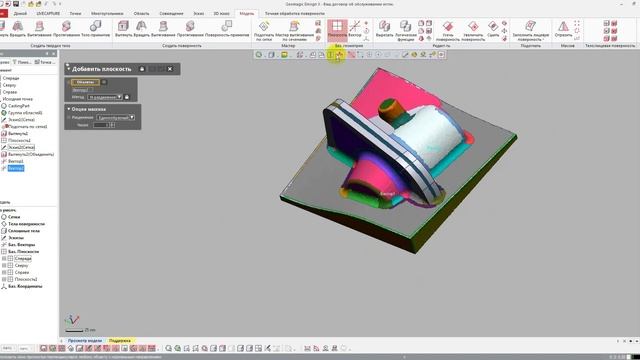Select the Вырезать edit tool
This screenshot has height=360, width=640.
384,29
